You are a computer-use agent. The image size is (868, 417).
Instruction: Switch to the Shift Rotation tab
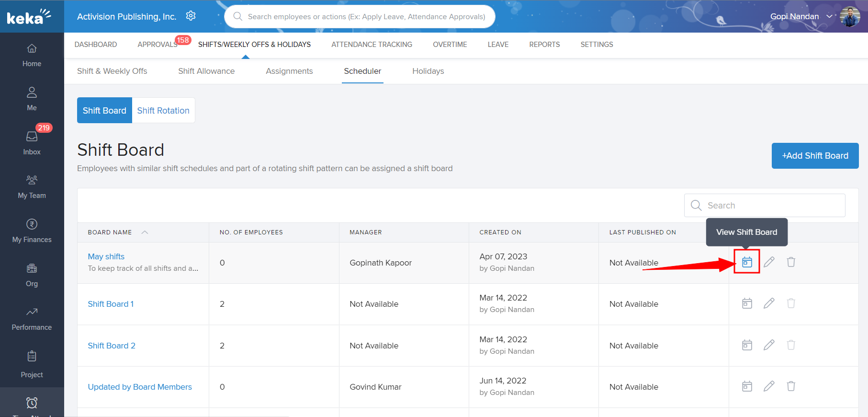pyautogui.click(x=163, y=111)
